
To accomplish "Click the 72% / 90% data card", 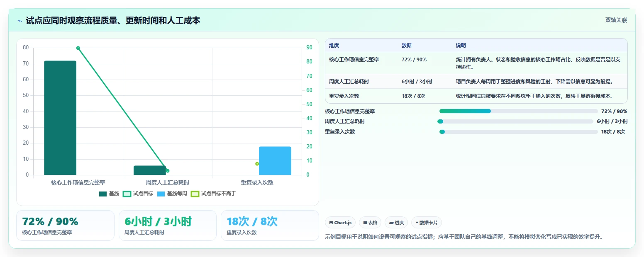I will (65, 225).
